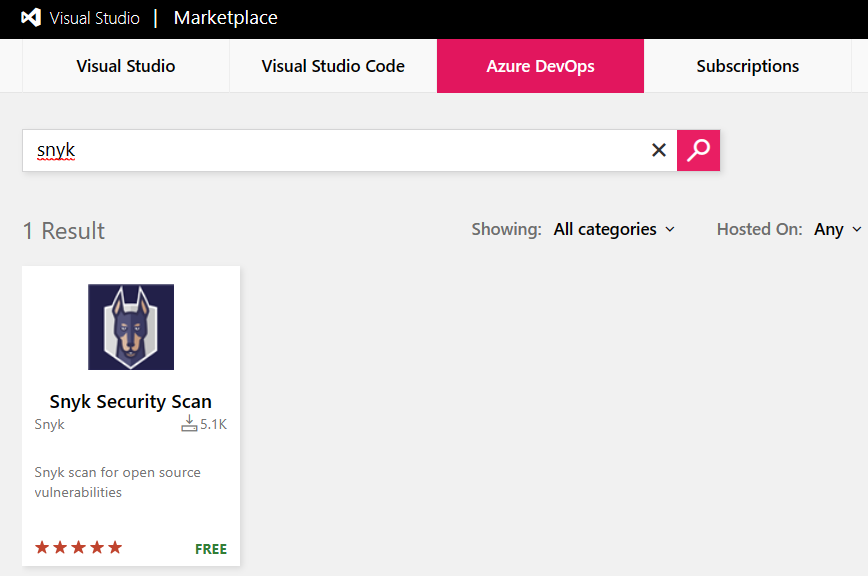
Task: Click the five-star rating on the Snyk card
Action: tap(79, 548)
